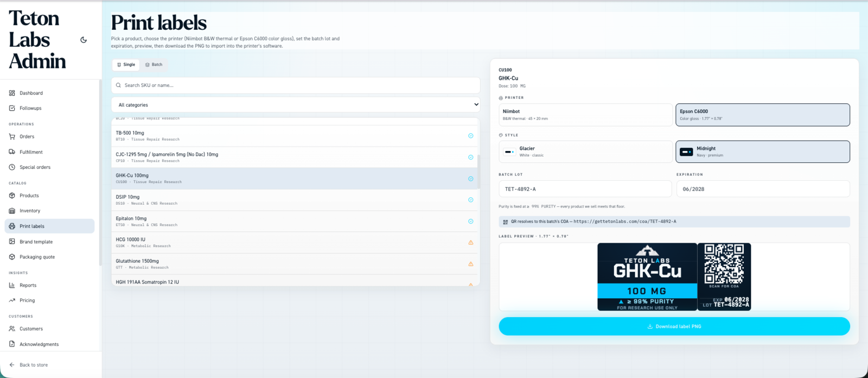Screen dimensions: 868x378
Task: Select HGH 191AA Somatropin 12 IU row
Action: [296, 280]
